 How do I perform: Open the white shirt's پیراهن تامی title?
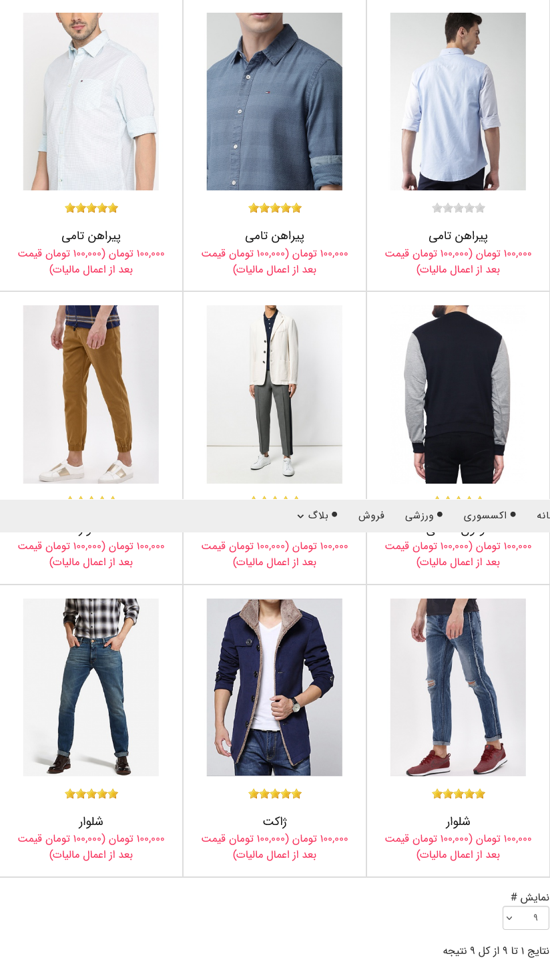[x=91, y=236]
